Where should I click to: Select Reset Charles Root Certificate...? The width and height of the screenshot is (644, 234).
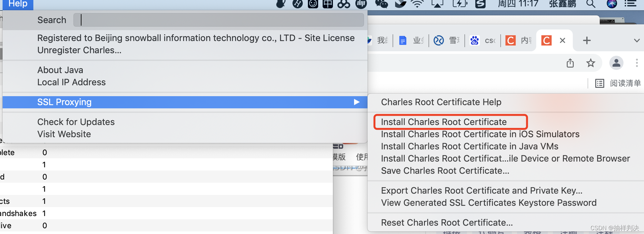tap(447, 223)
